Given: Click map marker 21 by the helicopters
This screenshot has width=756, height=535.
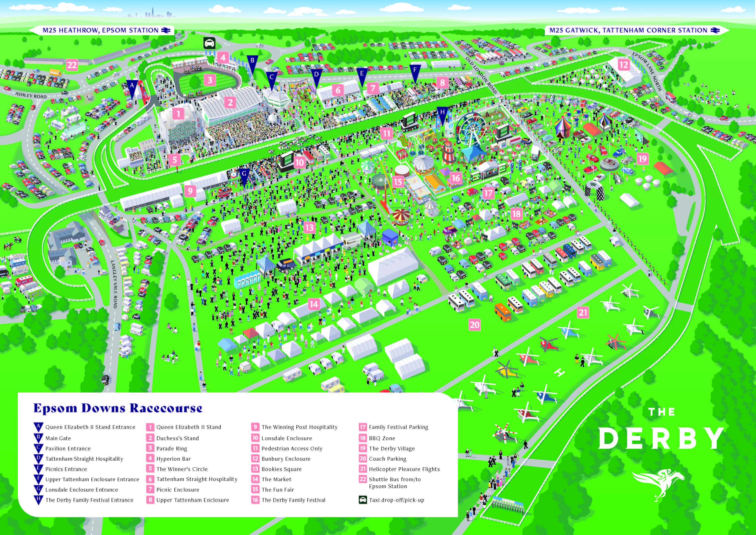Looking at the screenshot, I should pyautogui.click(x=583, y=312).
